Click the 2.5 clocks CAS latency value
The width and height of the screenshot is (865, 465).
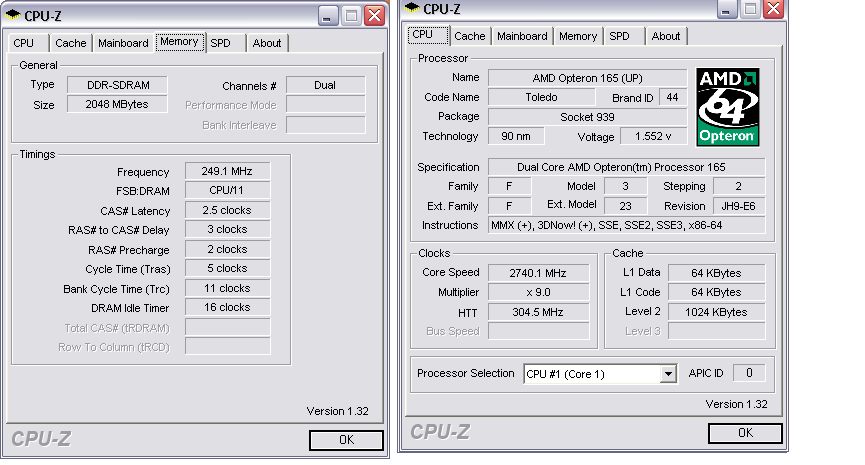pos(227,210)
